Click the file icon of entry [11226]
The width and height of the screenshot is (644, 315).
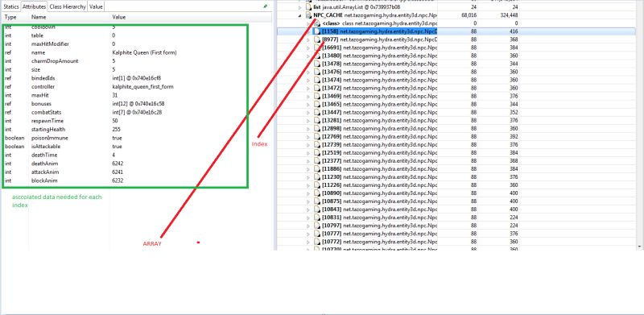tap(316, 184)
